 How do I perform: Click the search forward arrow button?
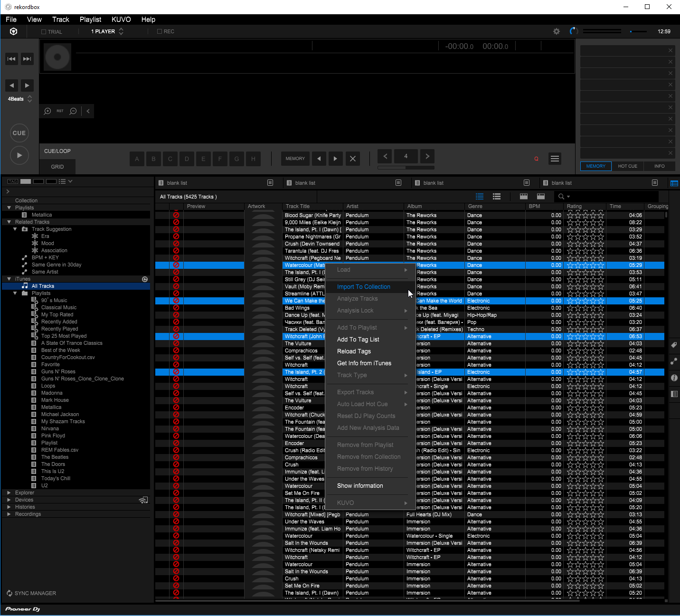(x=27, y=85)
